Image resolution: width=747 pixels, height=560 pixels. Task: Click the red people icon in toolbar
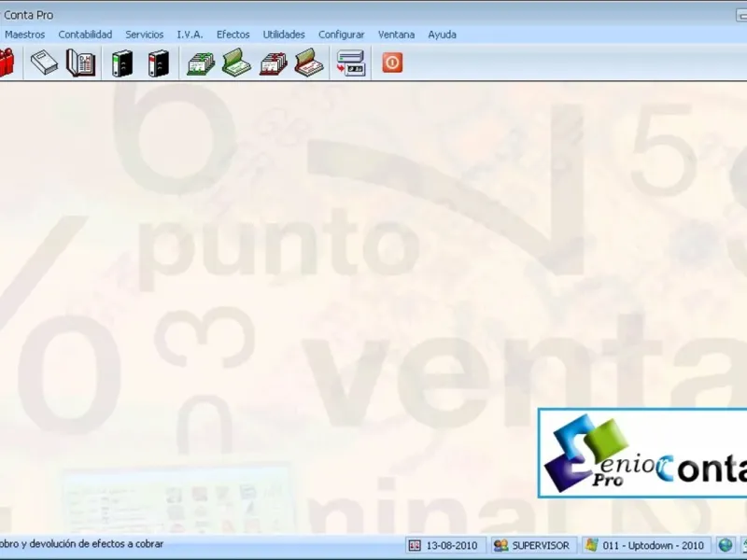point(7,63)
